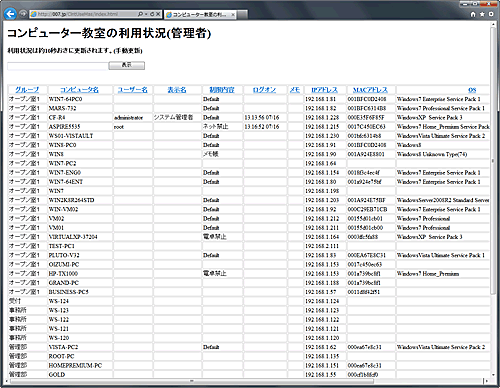The height and width of the screenshot is (388, 500).
Task: Click the vertical scrollbar down arrow
Action: click(493, 375)
